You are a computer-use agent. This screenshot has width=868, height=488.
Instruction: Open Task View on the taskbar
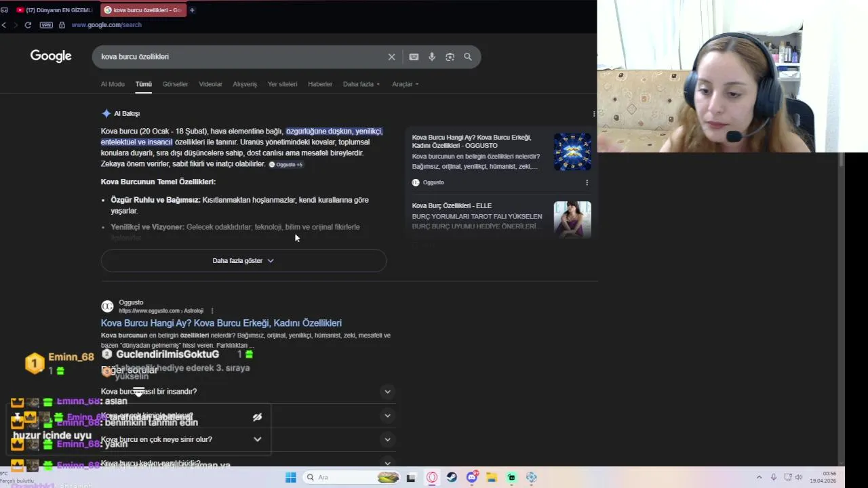pos(411,477)
